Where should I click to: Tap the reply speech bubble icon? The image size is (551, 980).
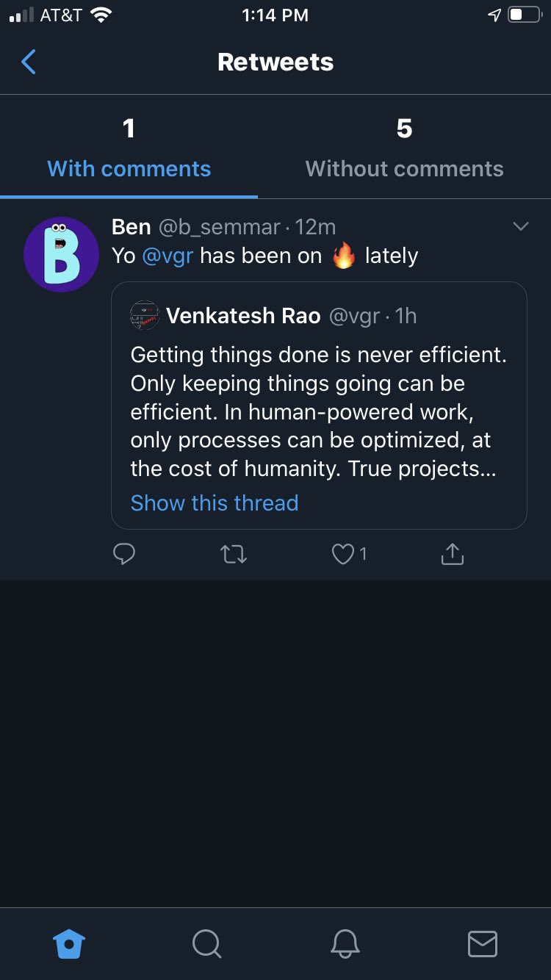coord(124,554)
